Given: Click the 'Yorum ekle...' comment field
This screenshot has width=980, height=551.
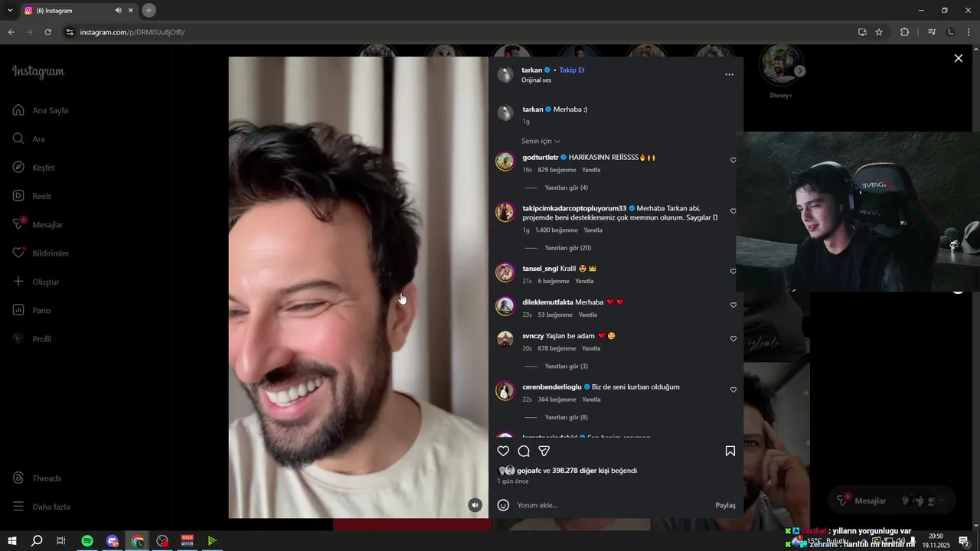Looking at the screenshot, I should point(612,505).
